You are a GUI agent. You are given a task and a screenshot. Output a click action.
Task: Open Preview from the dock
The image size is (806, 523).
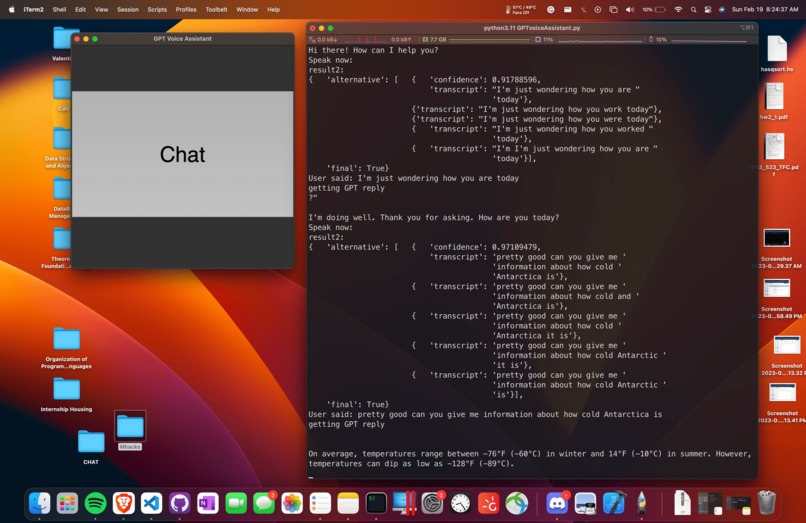click(585, 503)
